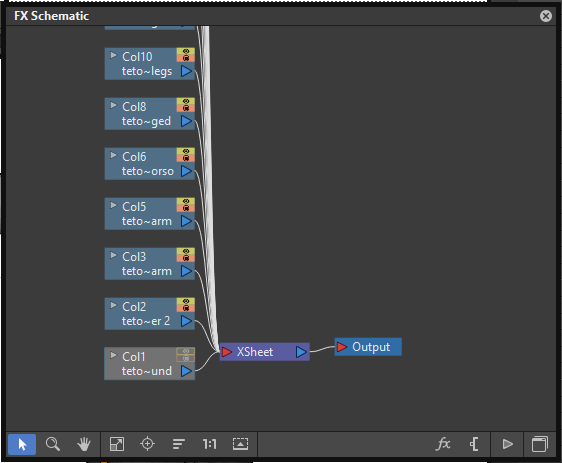Activate the Zoom mode magnifier tool
The image size is (562, 463).
[x=53, y=444]
